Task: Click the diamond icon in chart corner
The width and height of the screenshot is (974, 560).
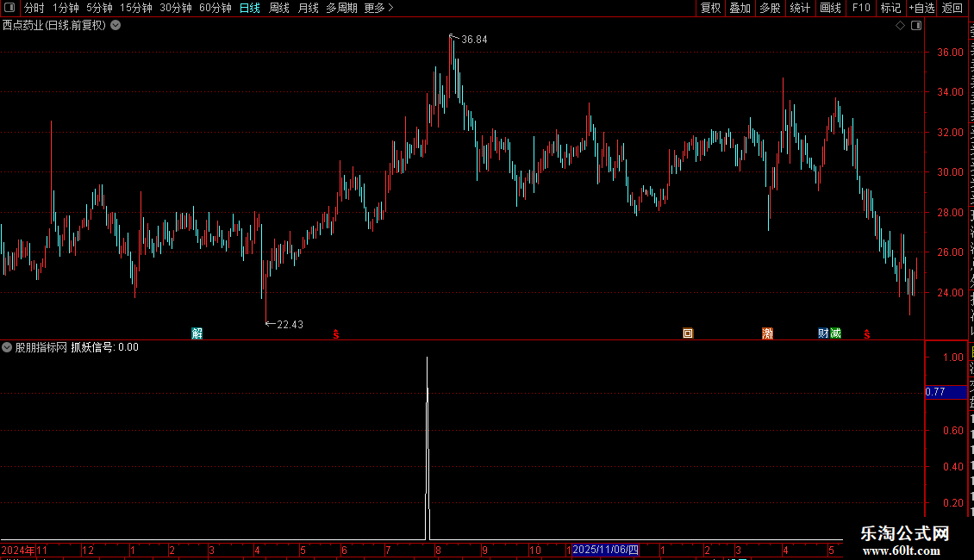Action: pos(900,26)
